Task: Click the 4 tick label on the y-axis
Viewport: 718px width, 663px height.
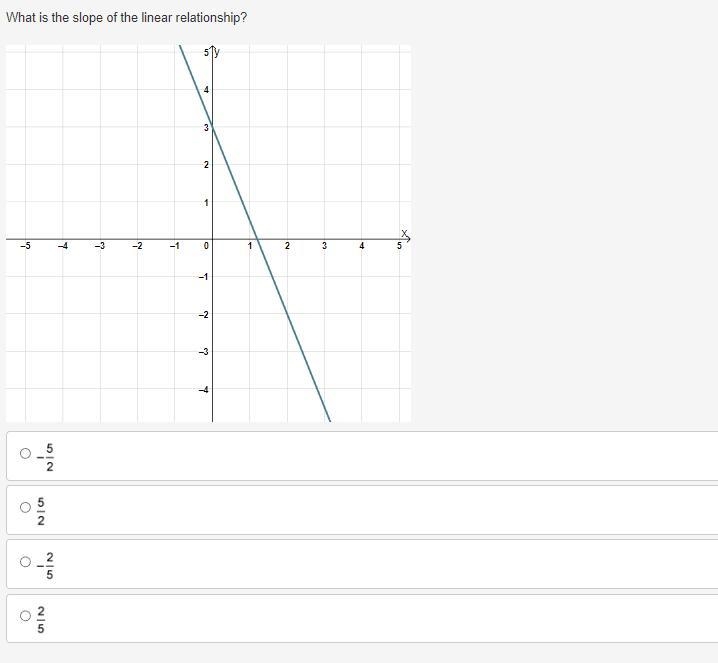Action: click(x=206, y=90)
